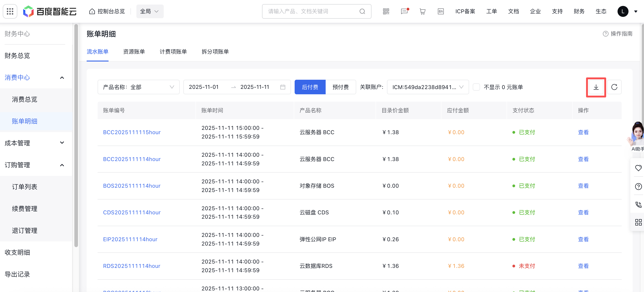Select the 预付费 billing mode
The image size is (644, 292).
(x=340, y=87)
